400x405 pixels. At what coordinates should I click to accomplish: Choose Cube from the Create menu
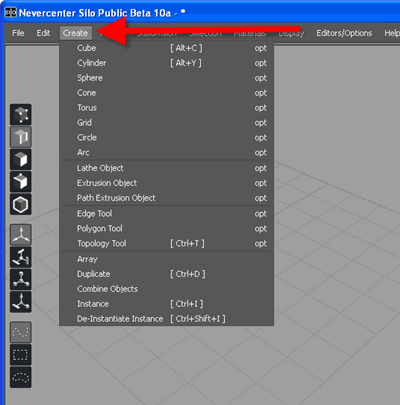coord(166,48)
